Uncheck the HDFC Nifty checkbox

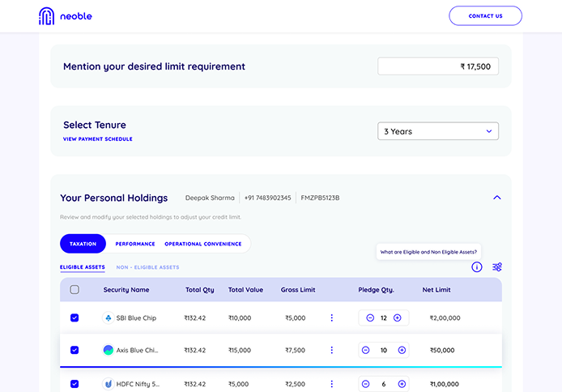(75, 384)
